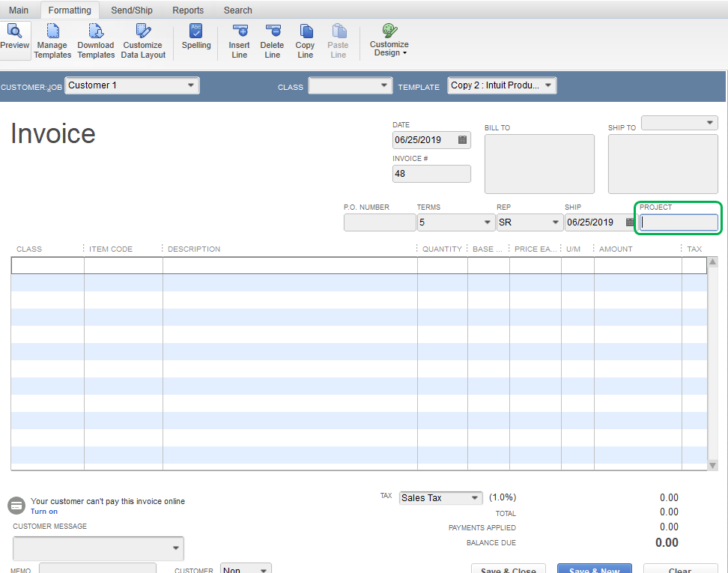This screenshot has height=573, width=728.
Task: Open the Preview tool
Action: pyautogui.click(x=14, y=40)
